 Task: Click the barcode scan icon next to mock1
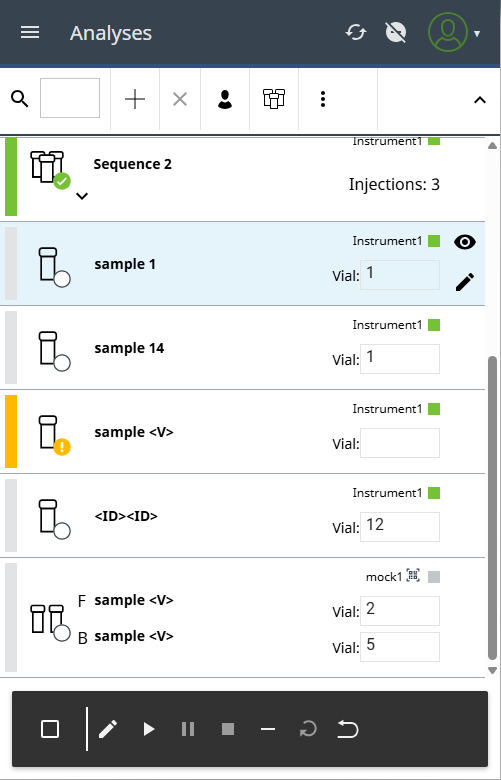[413, 576]
